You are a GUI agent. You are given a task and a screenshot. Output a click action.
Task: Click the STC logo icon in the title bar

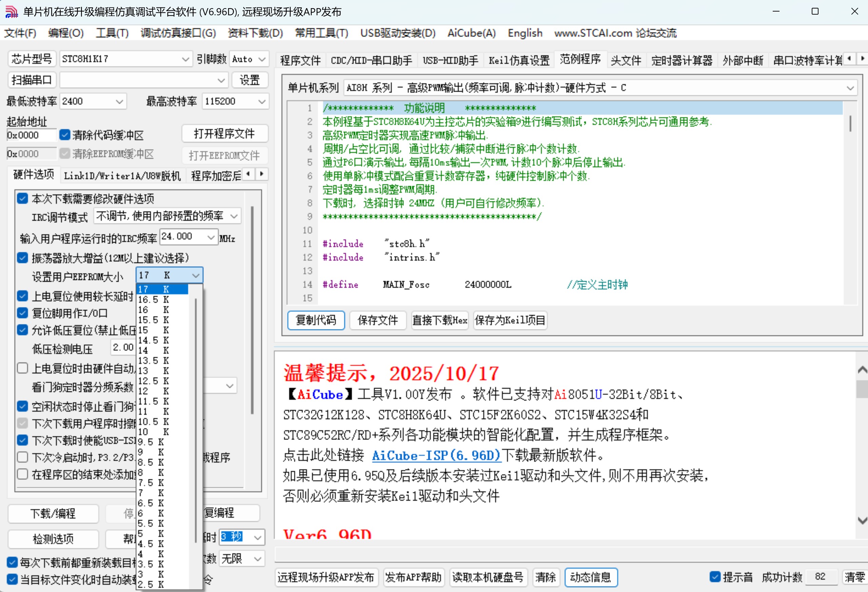click(11, 12)
